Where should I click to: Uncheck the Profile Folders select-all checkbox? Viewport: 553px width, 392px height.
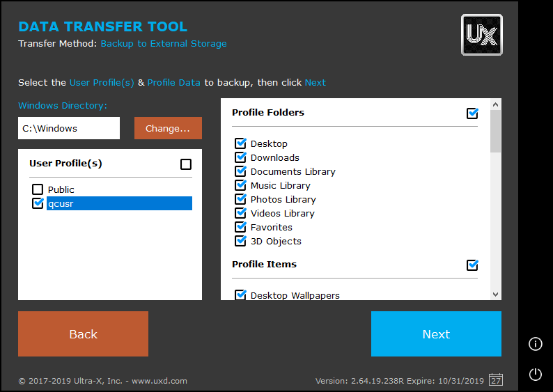[x=472, y=113]
